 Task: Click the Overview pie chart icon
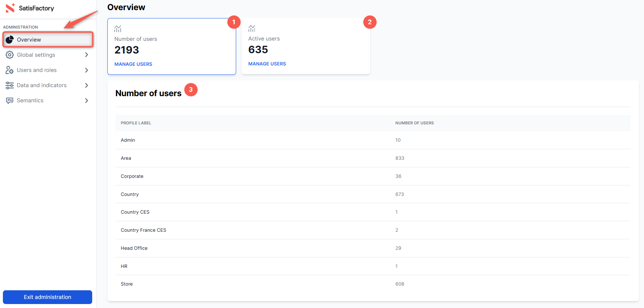tap(10, 40)
